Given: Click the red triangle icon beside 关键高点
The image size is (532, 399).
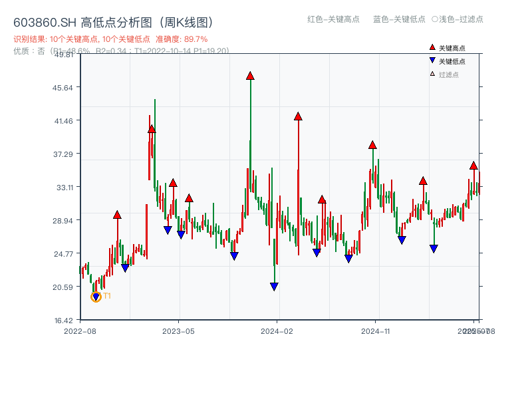Looking at the screenshot, I should (432, 48).
